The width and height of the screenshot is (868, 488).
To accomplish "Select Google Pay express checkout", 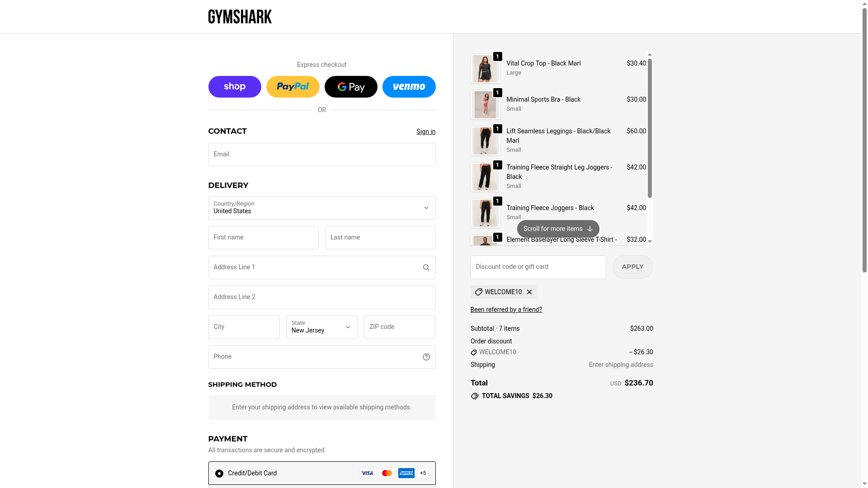I will point(351,87).
